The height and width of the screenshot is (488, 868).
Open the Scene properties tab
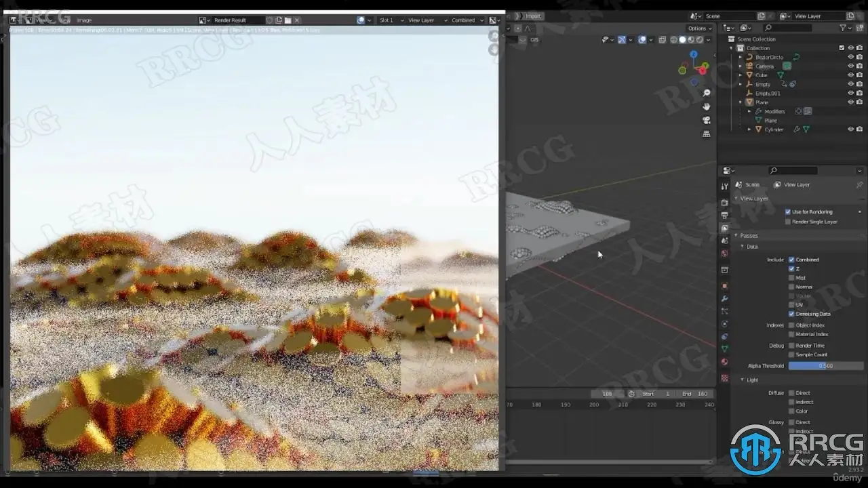724,241
